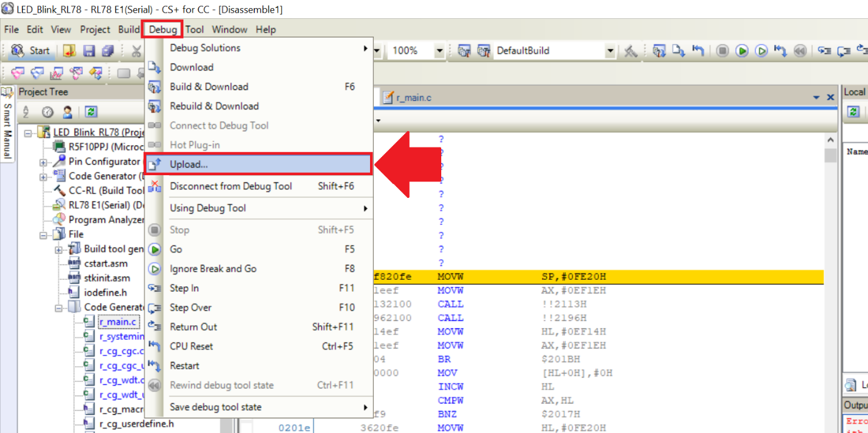Click the Build & Download toolbar icon
Screen dimensions: 868x433
point(659,51)
